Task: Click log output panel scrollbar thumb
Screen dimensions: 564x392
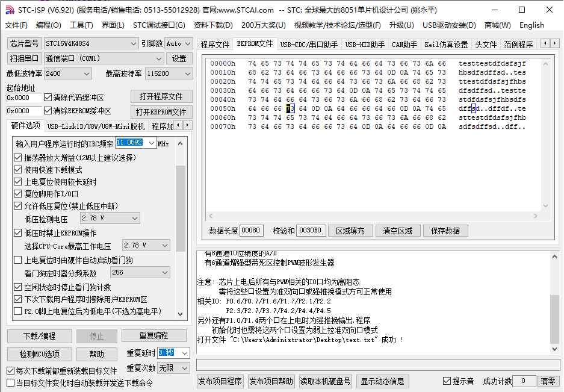Action: (x=554, y=319)
